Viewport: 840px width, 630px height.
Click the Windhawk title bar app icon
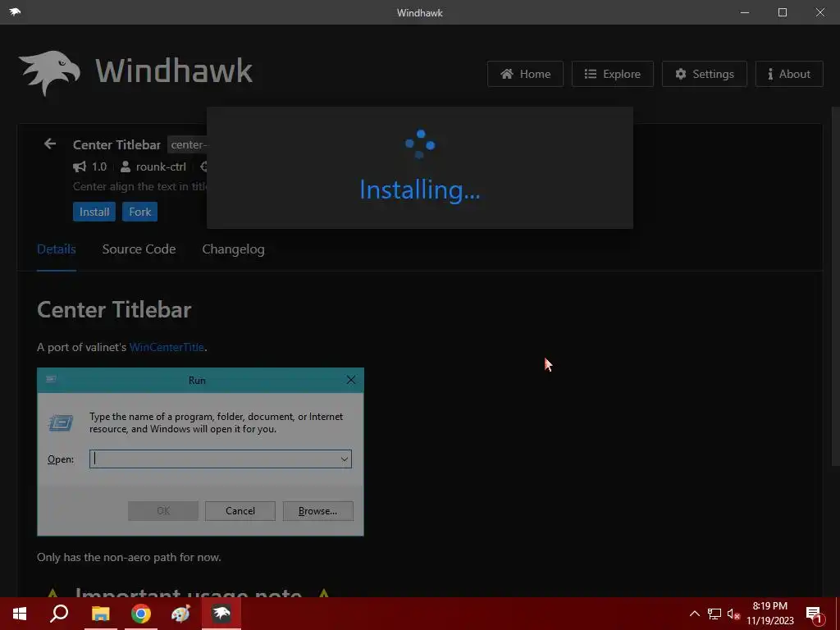[x=15, y=11]
